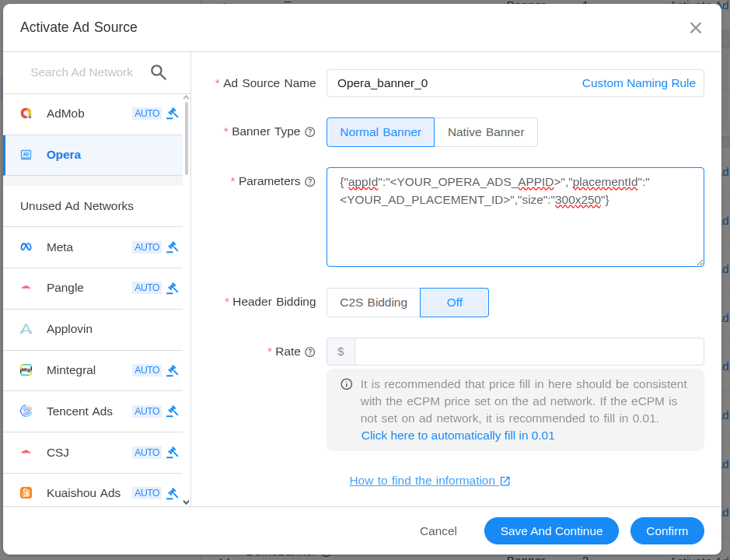
Task: Choose Applovin from unused ad networks
Action: [x=93, y=329]
